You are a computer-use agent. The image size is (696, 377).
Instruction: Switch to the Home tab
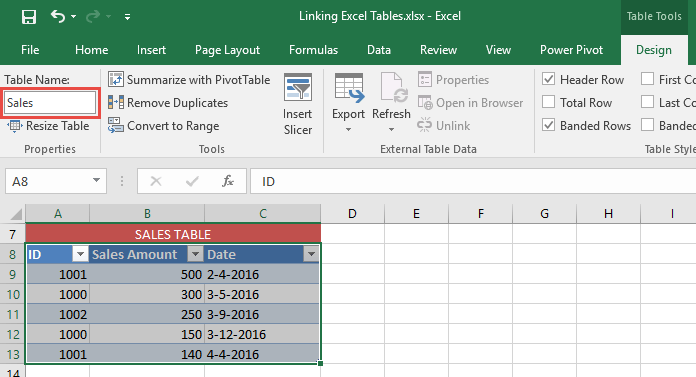91,50
